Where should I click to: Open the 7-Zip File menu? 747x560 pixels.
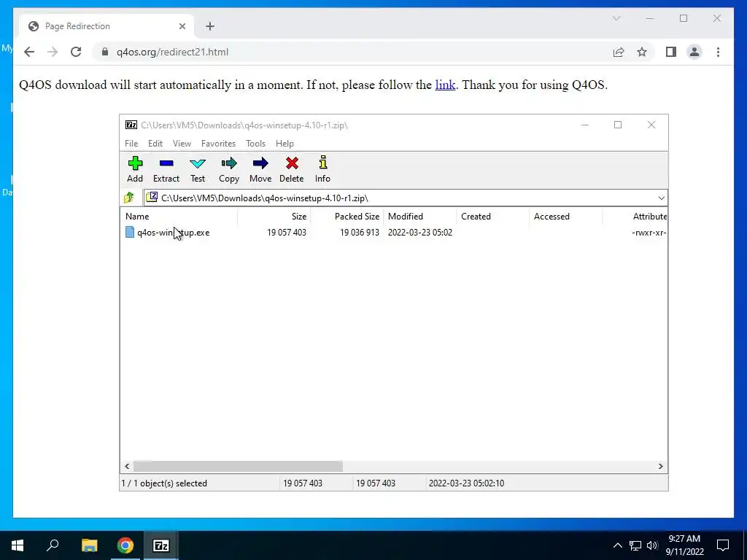pos(131,144)
